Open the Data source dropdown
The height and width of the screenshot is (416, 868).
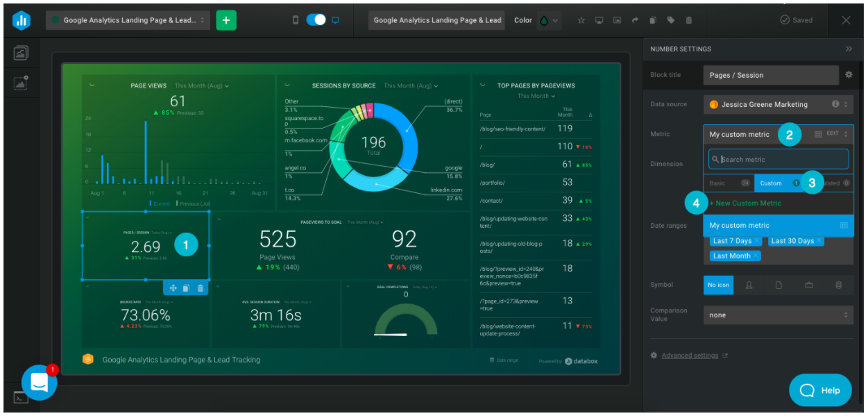pyautogui.click(x=778, y=104)
